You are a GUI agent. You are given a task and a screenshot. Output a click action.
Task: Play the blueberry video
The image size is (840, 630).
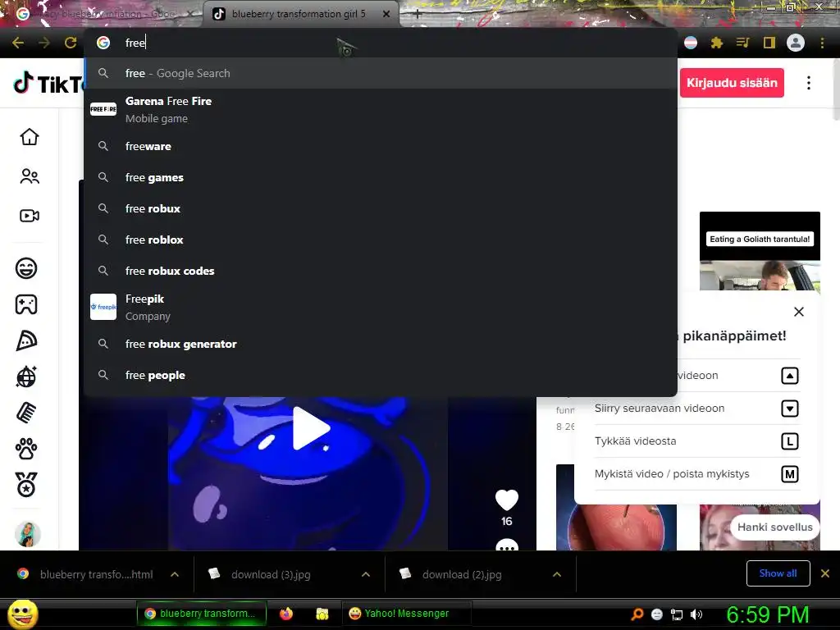pos(310,428)
